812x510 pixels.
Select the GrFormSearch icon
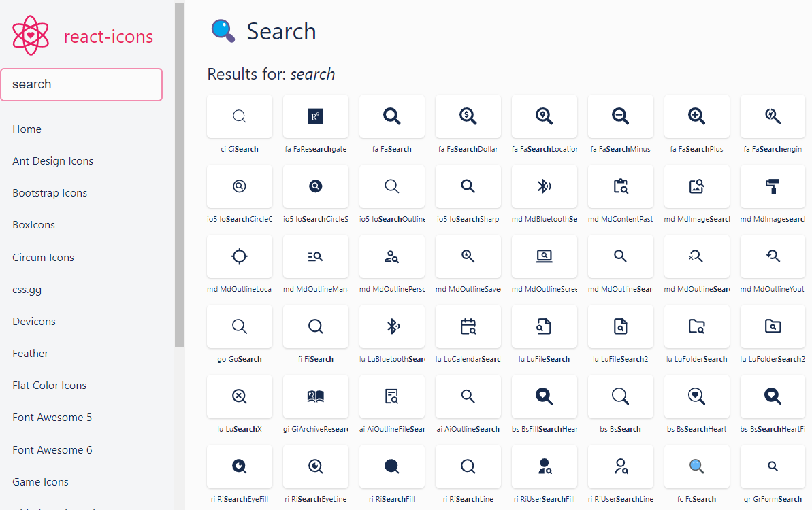click(x=773, y=466)
